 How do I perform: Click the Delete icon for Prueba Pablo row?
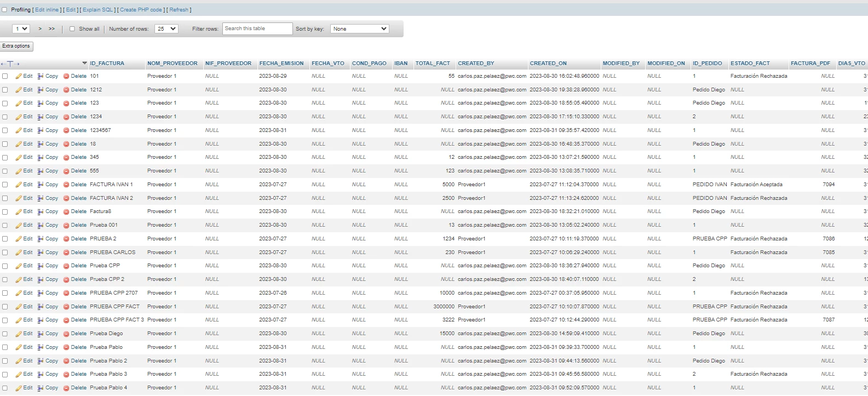[x=66, y=347]
